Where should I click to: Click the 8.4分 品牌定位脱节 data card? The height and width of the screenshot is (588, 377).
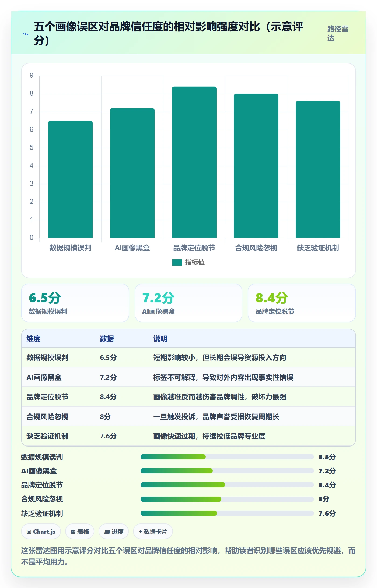pos(302,303)
